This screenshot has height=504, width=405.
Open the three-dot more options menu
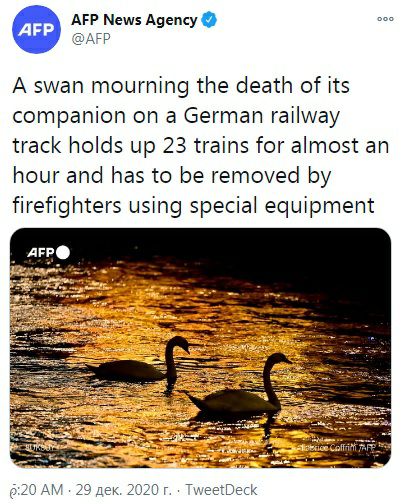pos(385,19)
